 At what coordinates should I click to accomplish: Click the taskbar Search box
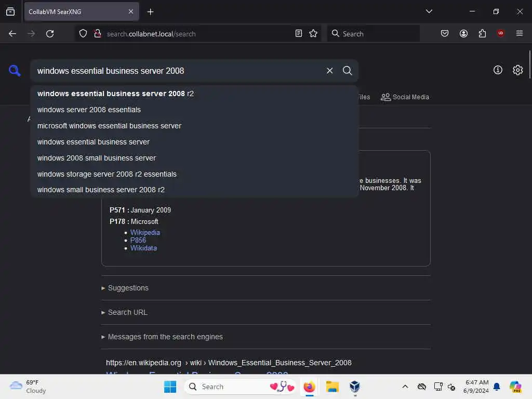[240, 387]
